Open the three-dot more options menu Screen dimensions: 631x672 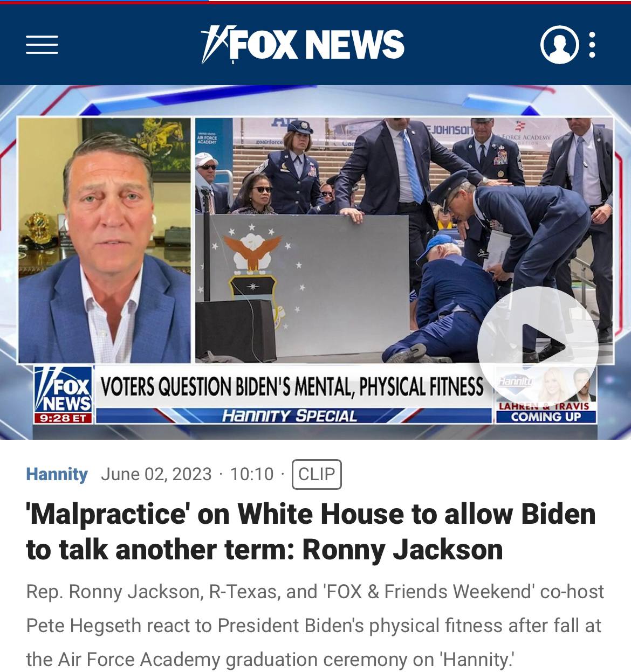pyautogui.click(x=592, y=44)
